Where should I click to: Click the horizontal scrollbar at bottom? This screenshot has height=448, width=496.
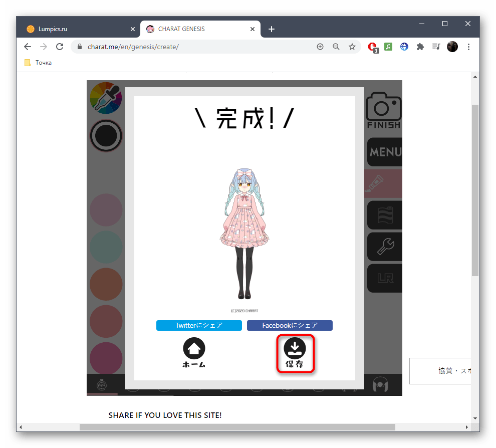point(237,427)
